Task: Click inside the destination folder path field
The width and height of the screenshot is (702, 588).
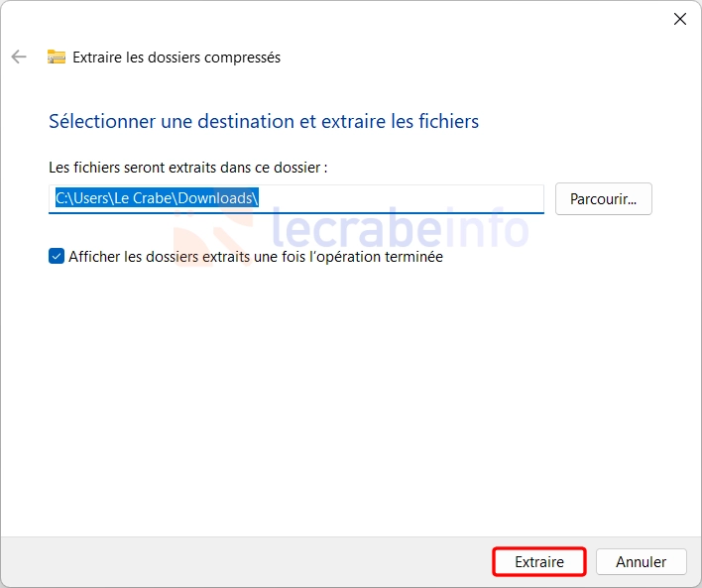Action: coord(296,199)
